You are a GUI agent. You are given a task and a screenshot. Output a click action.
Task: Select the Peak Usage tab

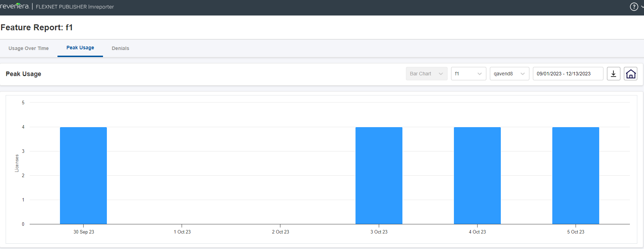click(x=80, y=48)
